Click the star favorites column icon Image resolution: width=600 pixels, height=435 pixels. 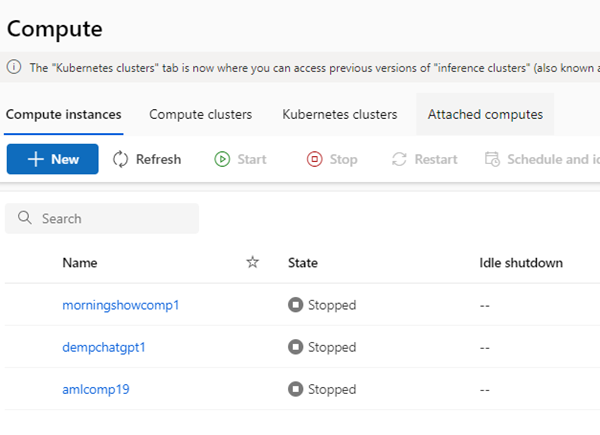pyautogui.click(x=253, y=262)
